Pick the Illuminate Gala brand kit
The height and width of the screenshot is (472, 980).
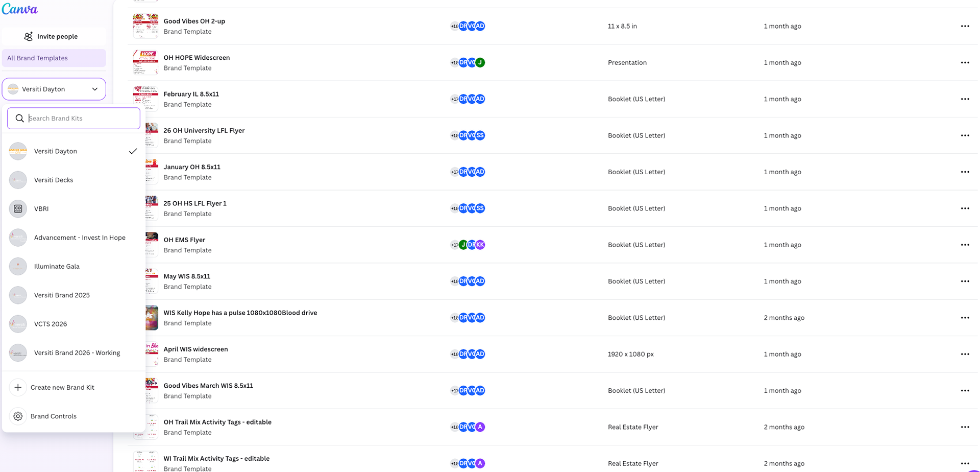click(73, 266)
